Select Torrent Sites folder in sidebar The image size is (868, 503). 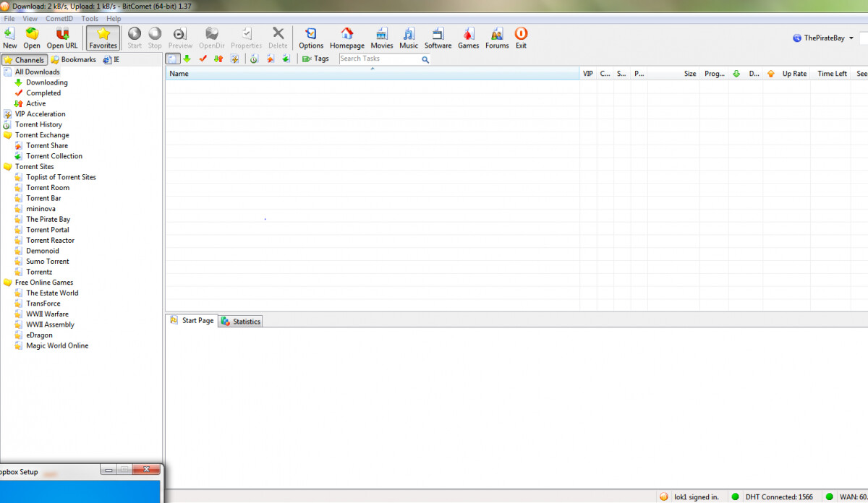click(x=34, y=167)
